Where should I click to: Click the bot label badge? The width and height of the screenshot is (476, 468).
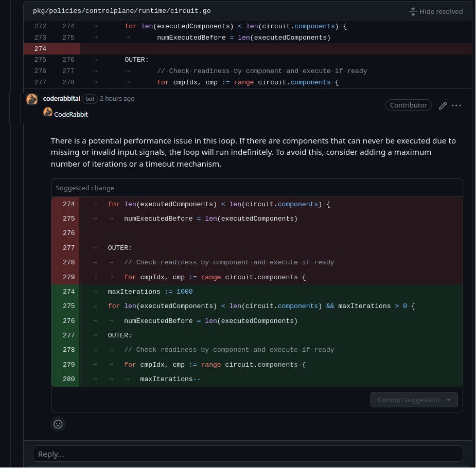click(x=90, y=99)
